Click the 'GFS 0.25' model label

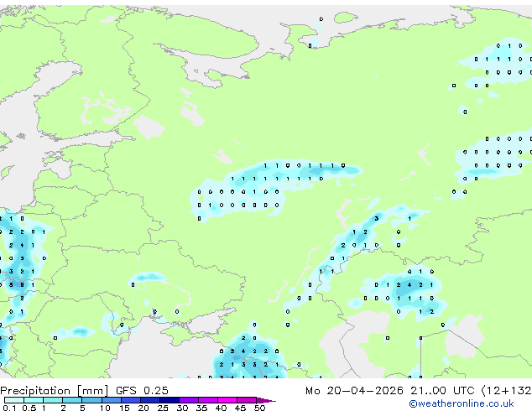142,391
